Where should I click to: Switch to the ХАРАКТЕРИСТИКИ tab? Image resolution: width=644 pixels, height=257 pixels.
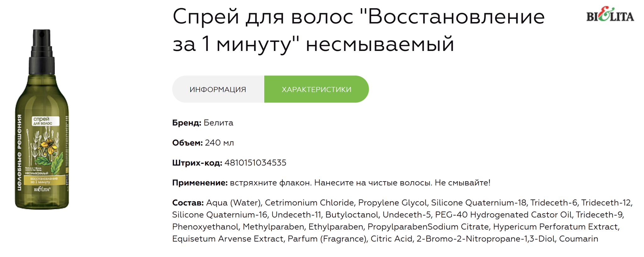click(316, 89)
